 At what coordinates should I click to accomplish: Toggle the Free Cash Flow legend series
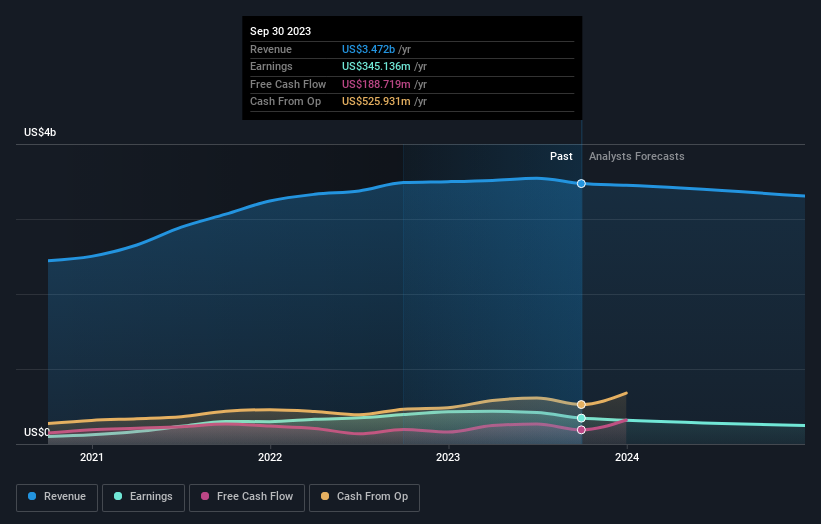(247, 497)
